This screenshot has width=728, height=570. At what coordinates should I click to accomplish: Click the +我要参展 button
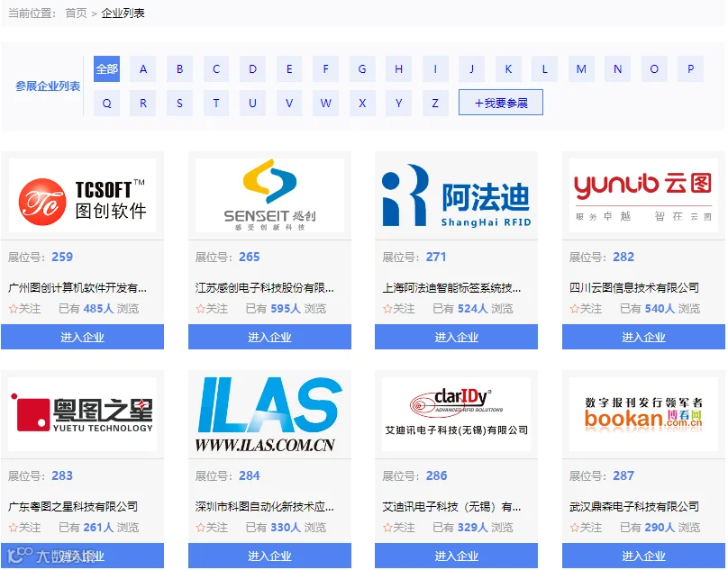[x=501, y=103]
